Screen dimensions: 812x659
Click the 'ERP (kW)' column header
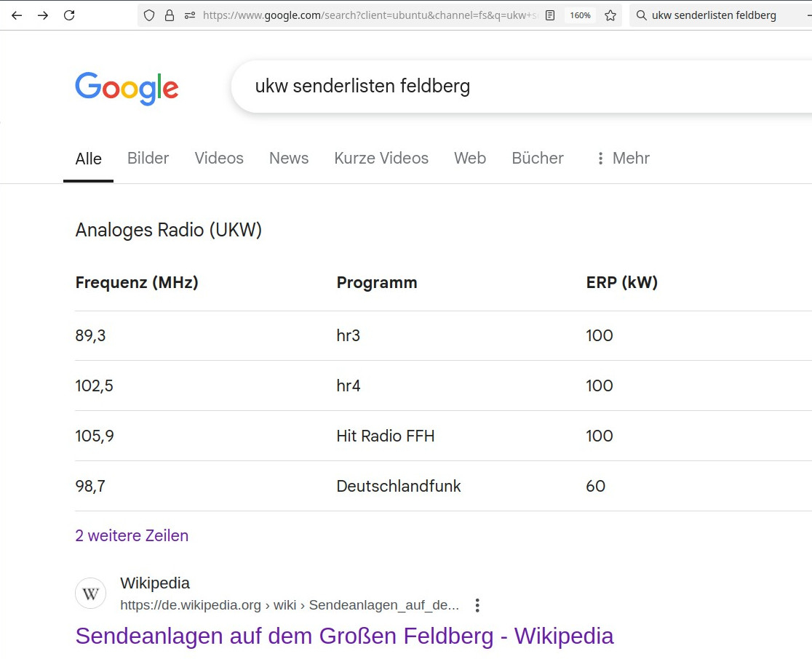tap(622, 283)
